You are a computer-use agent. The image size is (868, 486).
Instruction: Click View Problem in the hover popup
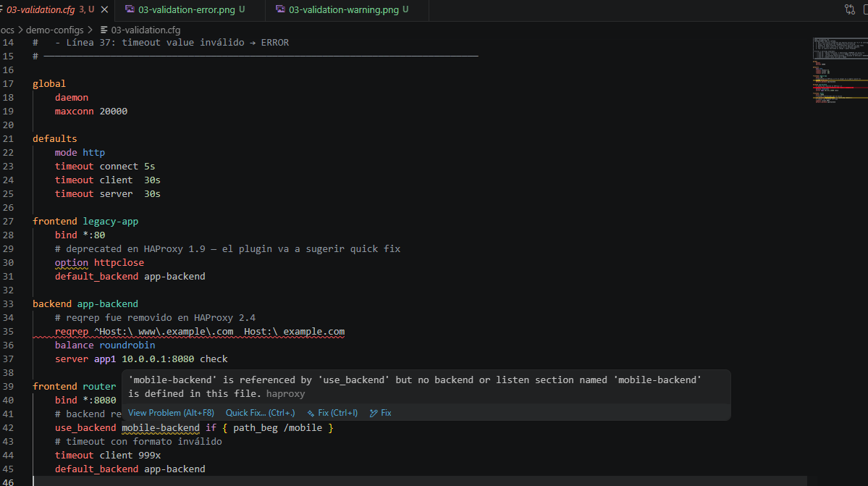coord(171,412)
